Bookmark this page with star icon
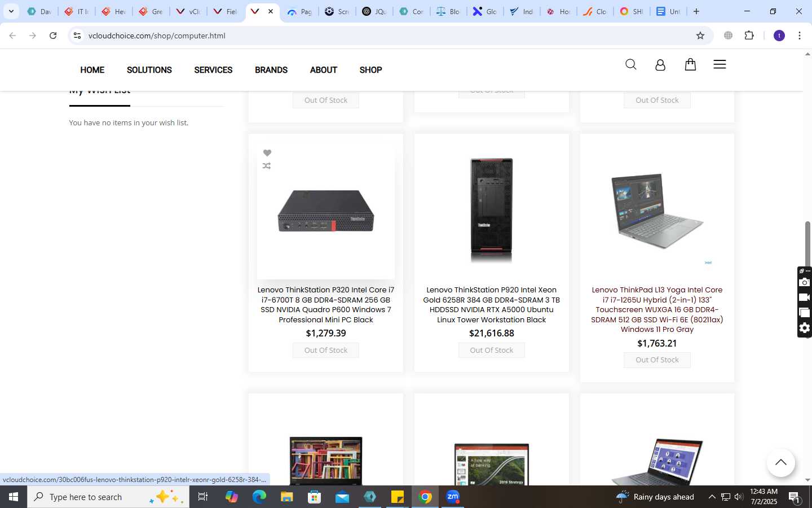This screenshot has width=812, height=508. (x=700, y=36)
